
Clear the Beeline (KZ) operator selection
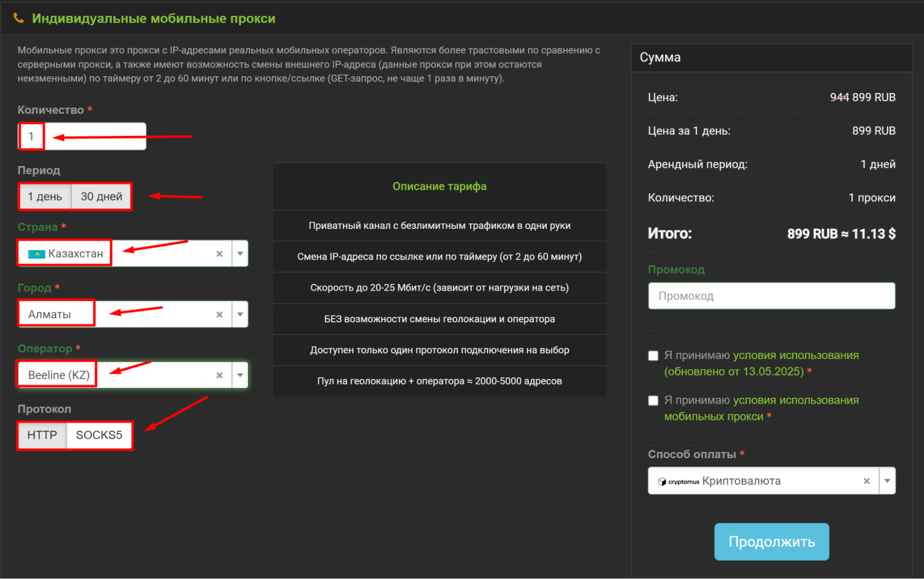(220, 375)
